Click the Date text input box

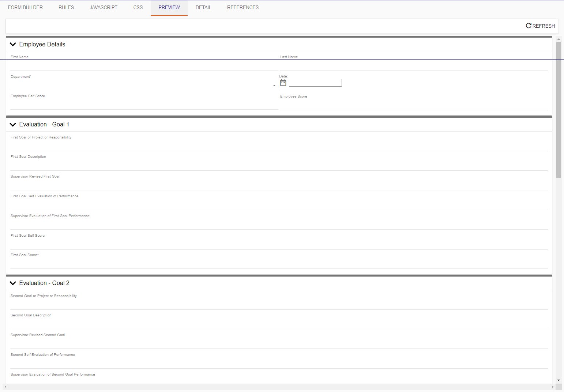click(x=315, y=83)
